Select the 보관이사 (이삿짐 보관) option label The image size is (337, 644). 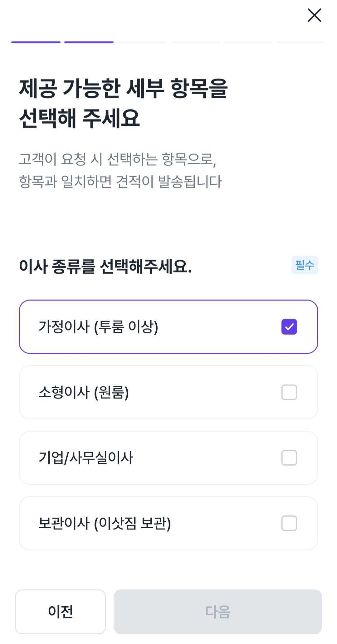105,523
